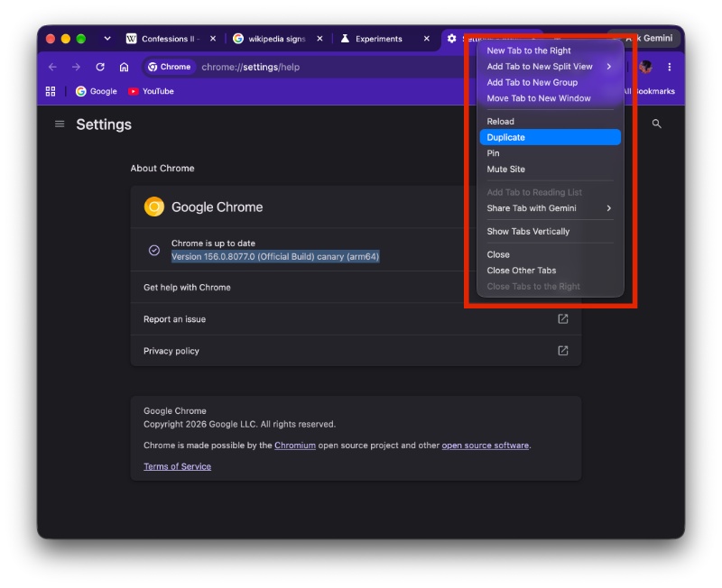This screenshot has height=588, width=722.
Task: Click the Settings tab gear icon
Action: point(452,39)
